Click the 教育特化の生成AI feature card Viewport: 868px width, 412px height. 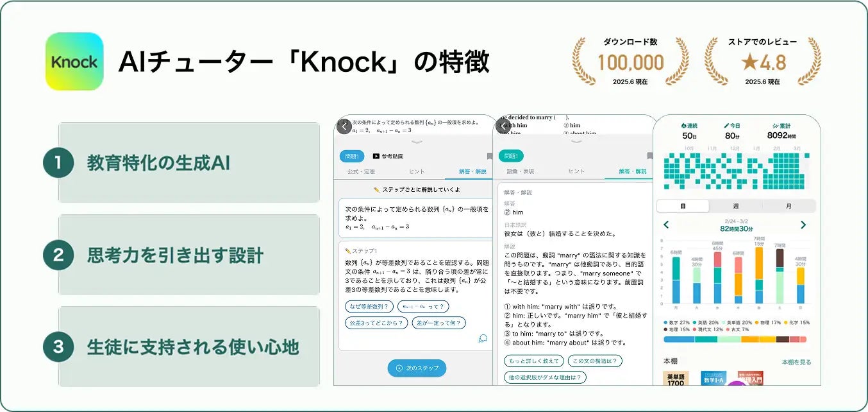(x=189, y=163)
